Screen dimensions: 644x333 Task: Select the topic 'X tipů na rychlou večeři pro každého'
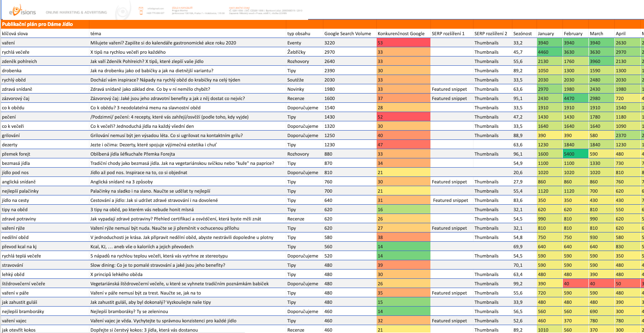point(187,52)
